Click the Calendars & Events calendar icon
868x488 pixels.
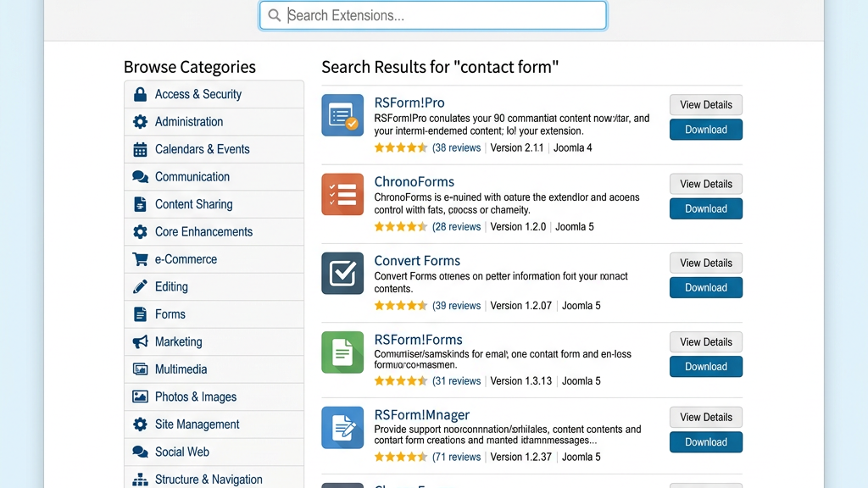(x=141, y=149)
